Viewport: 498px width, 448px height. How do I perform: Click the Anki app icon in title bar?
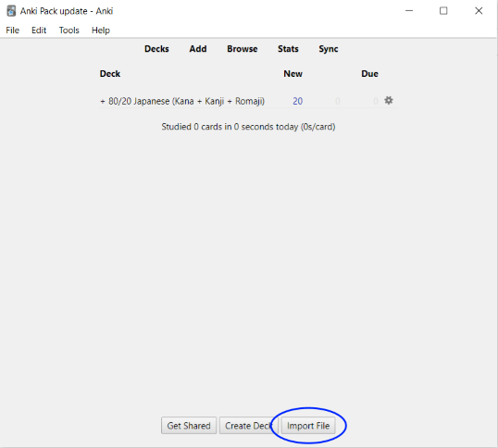[11, 11]
